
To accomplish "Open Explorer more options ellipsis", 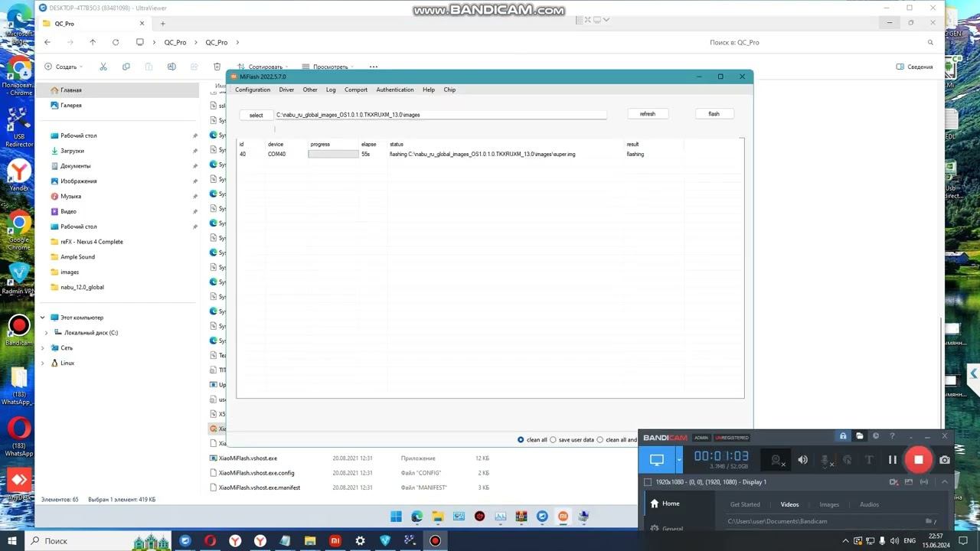I will [x=374, y=67].
